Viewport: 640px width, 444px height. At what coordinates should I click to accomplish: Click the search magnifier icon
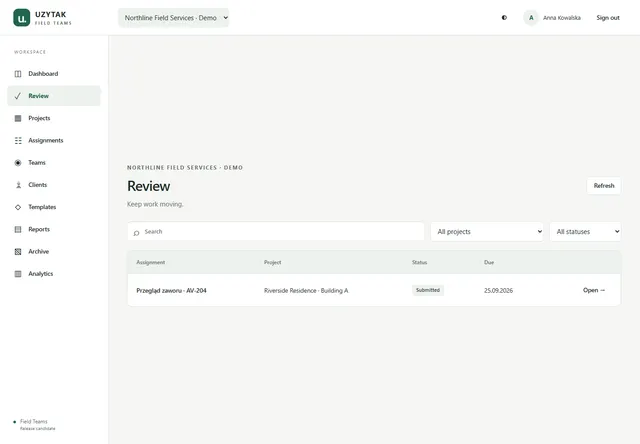coord(136,233)
